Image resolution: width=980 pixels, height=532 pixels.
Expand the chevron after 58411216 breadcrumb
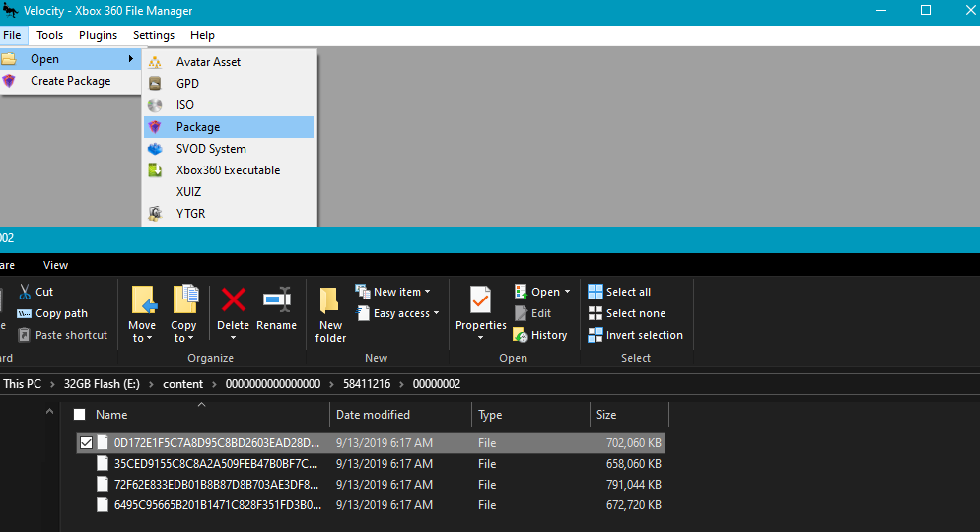point(402,384)
